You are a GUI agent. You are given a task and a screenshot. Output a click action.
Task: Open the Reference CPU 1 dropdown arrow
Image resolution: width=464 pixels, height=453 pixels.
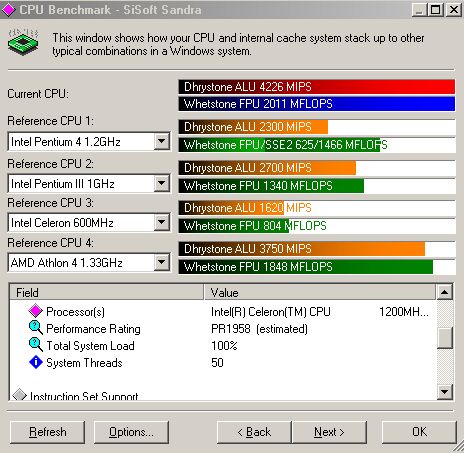point(162,141)
